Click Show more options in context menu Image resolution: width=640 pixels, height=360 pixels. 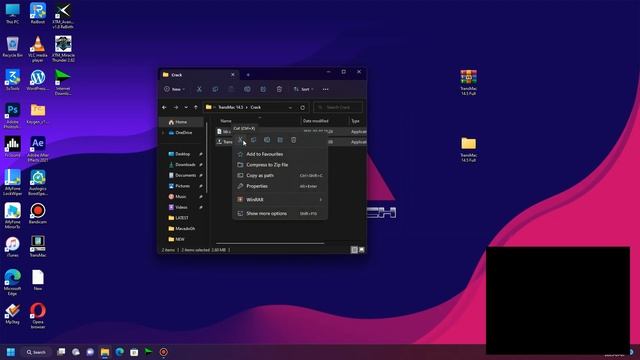pos(280,213)
